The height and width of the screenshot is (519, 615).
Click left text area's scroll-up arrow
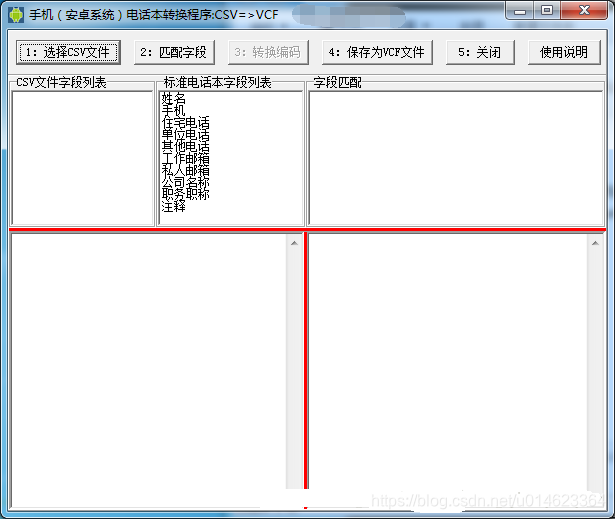pyautogui.click(x=295, y=243)
